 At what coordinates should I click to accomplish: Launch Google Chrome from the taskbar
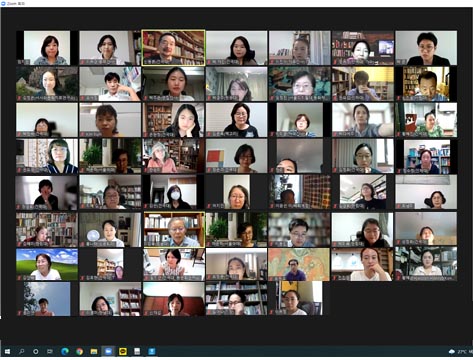[79, 351]
